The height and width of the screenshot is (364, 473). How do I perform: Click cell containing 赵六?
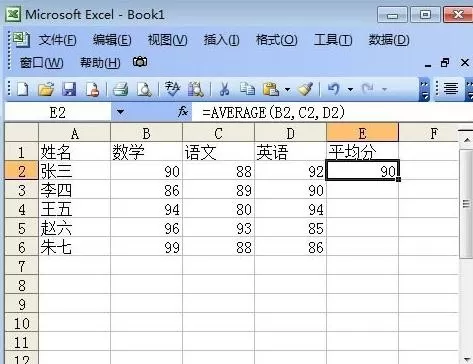tap(75, 228)
